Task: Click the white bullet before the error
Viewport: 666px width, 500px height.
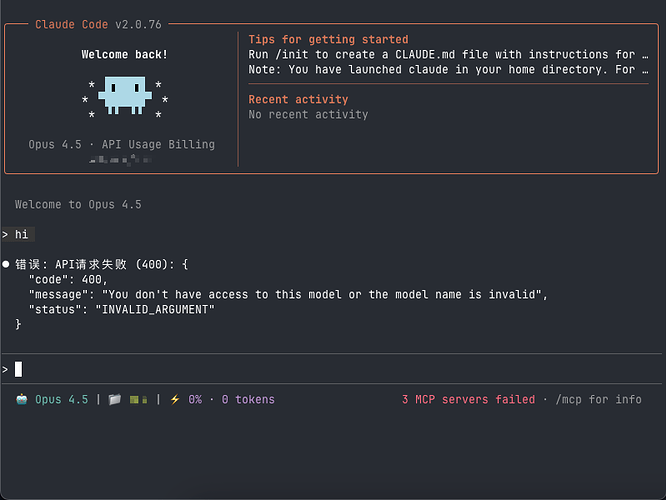Action: 6,264
